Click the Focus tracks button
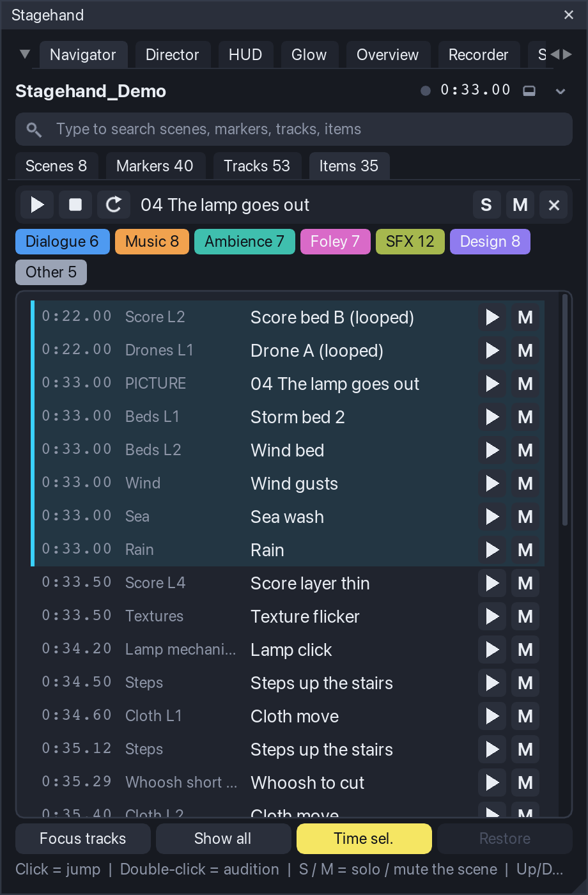588x895 pixels. (83, 839)
